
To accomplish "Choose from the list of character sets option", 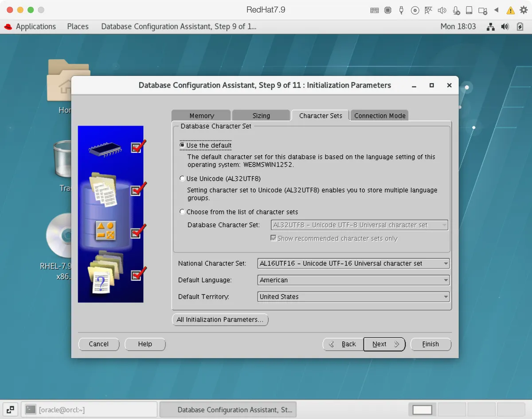I will click(x=182, y=211).
